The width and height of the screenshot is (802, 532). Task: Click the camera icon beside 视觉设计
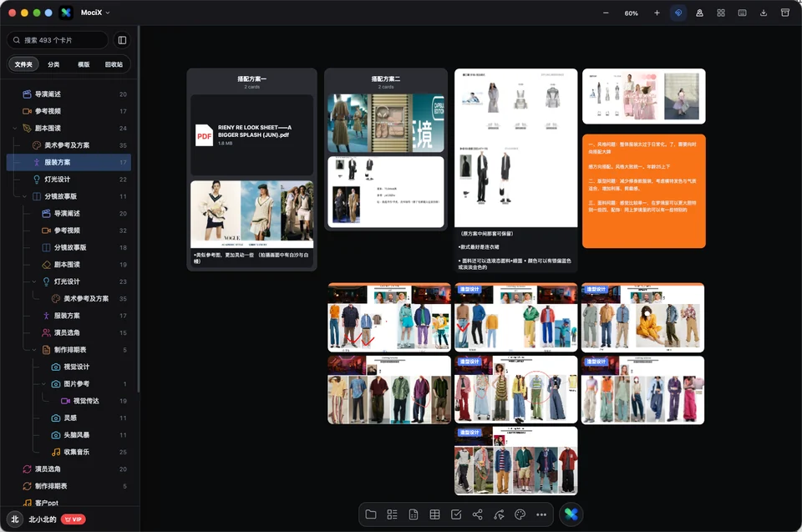(56, 367)
